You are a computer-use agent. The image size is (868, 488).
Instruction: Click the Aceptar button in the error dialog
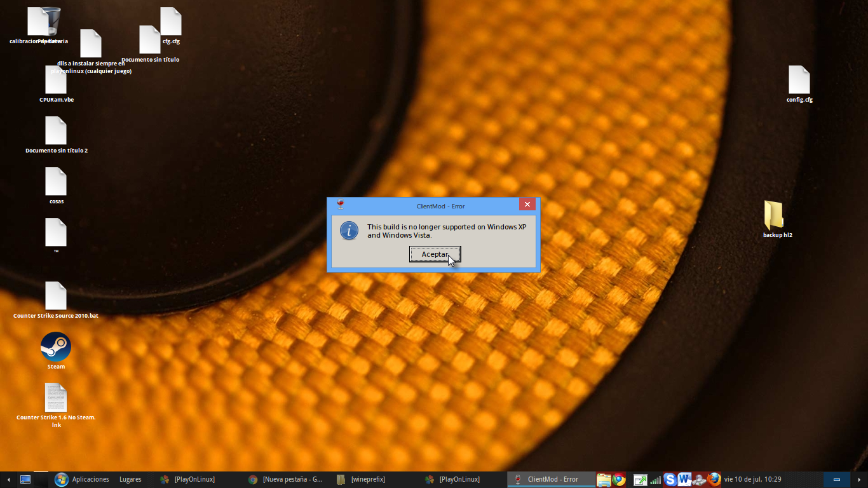[x=435, y=254]
